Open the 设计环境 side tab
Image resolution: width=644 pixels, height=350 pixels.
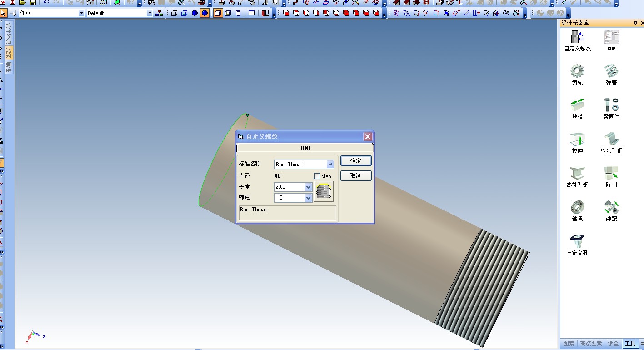[9, 33]
